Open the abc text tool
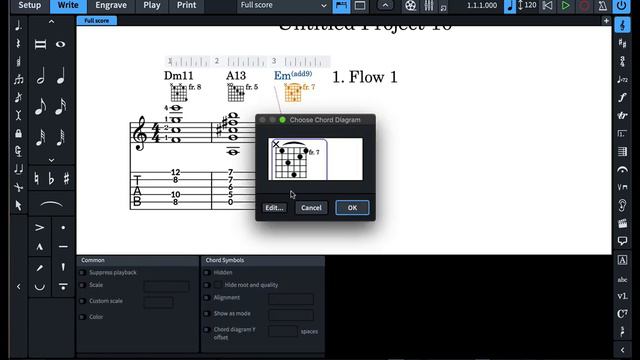Image resolution: width=640 pixels, height=360 pixels. tap(622, 279)
